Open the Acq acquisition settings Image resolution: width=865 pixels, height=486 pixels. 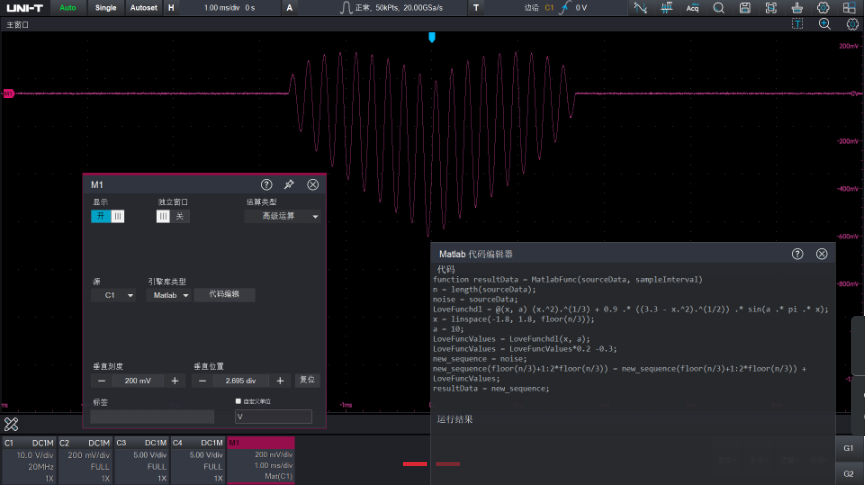[x=692, y=8]
